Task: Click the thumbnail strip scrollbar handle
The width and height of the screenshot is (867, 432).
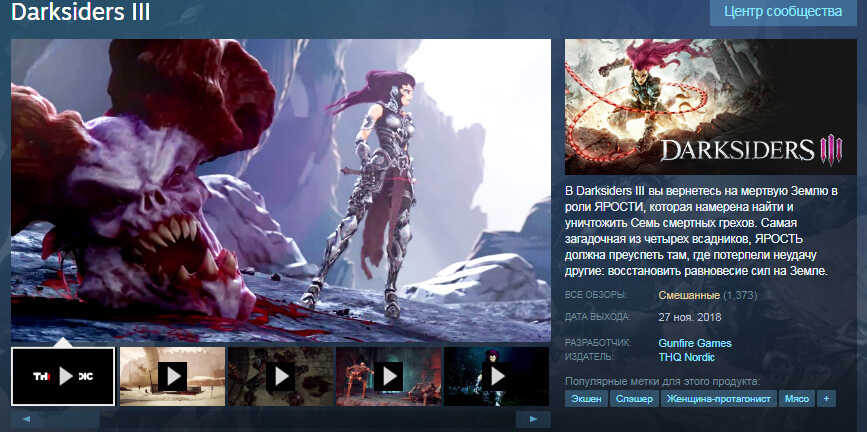Action: pos(72,419)
